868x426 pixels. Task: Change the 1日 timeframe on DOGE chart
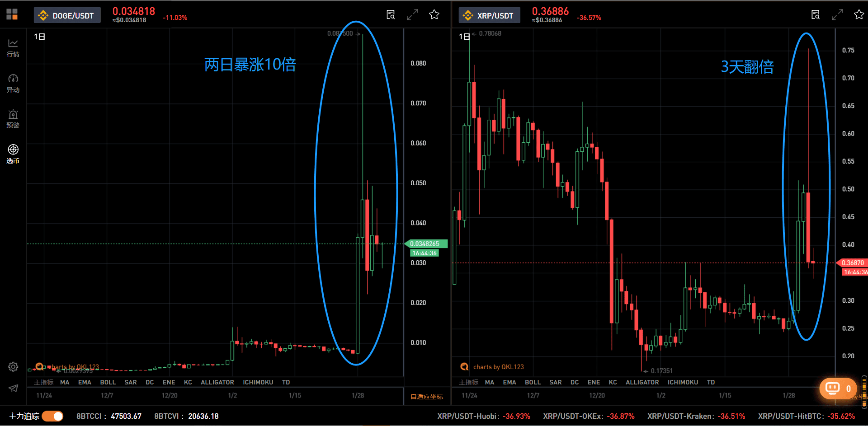[x=40, y=37]
